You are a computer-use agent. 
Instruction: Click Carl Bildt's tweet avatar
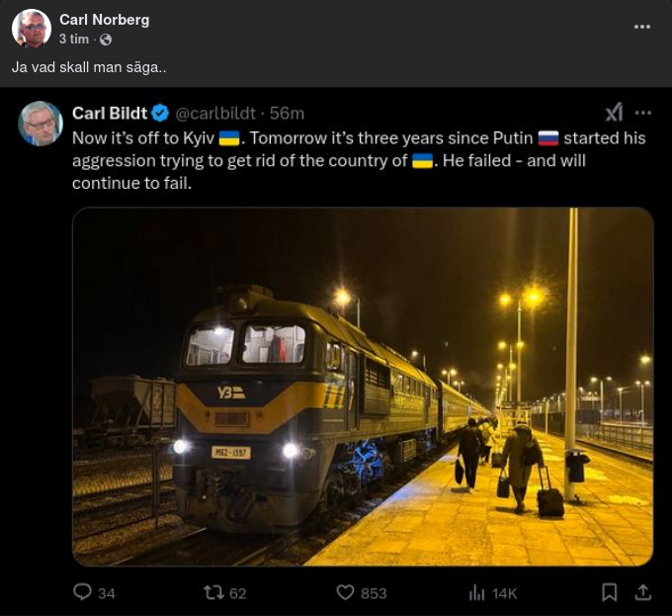tap(41, 124)
